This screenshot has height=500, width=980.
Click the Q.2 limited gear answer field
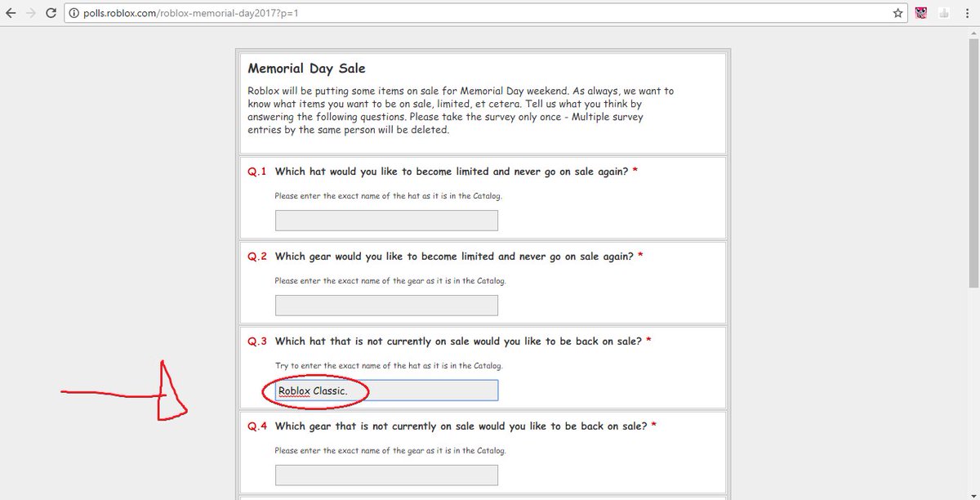click(x=386, y=306)
